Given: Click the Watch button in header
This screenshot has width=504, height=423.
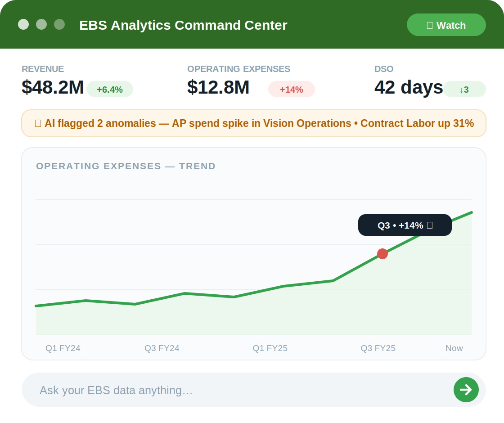Looking at the screenshot, I should [x=446, y=25].
